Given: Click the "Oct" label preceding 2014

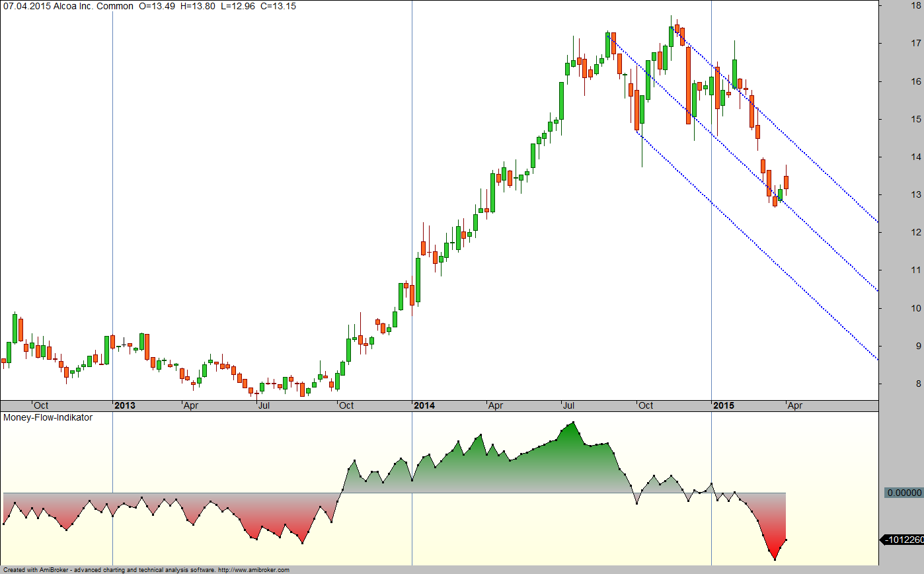Looking at the screenshot, I should click(346, 405).
